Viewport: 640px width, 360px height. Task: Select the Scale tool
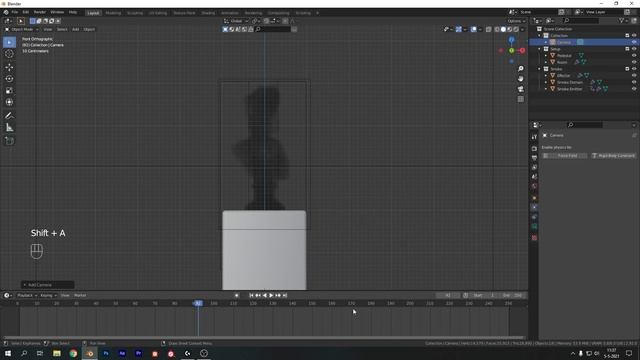tap(9, 91)
